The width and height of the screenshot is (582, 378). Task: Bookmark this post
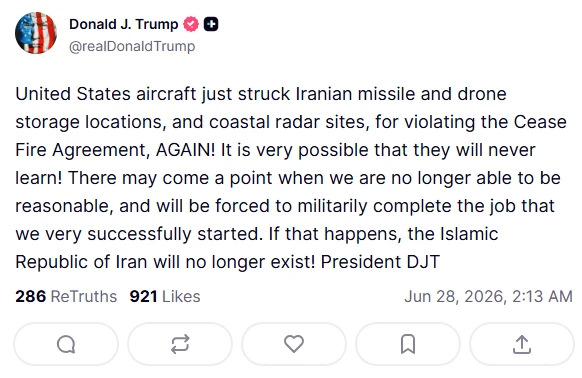click(408, 344)
